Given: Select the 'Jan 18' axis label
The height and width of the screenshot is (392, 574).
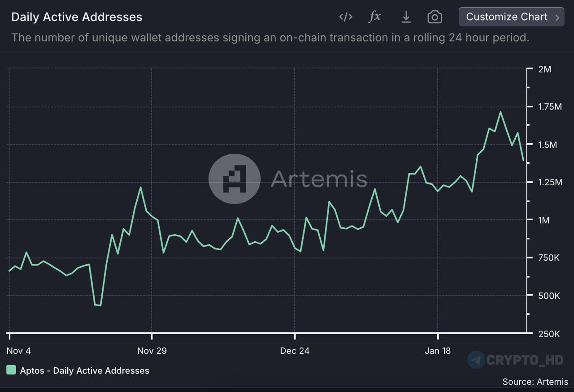Looking at the screenshot, I should [x=438, y=351].
